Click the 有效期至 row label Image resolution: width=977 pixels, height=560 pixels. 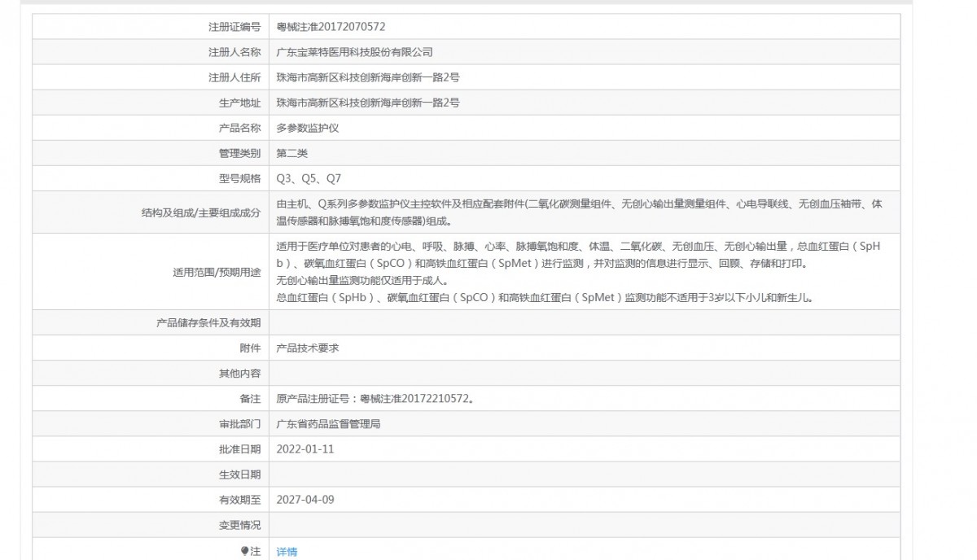[x=239, y=499]
